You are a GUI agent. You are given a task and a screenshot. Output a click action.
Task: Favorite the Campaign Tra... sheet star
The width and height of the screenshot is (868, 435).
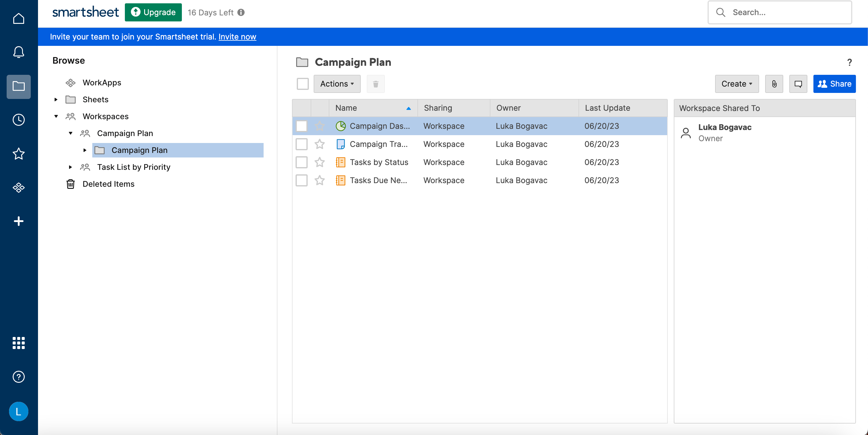click(x=319, y=144)
